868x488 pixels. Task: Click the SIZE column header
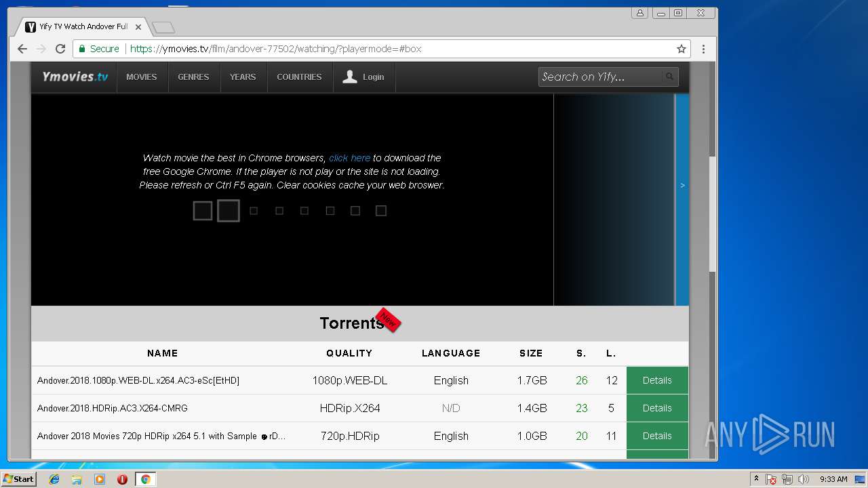point(531,353)
